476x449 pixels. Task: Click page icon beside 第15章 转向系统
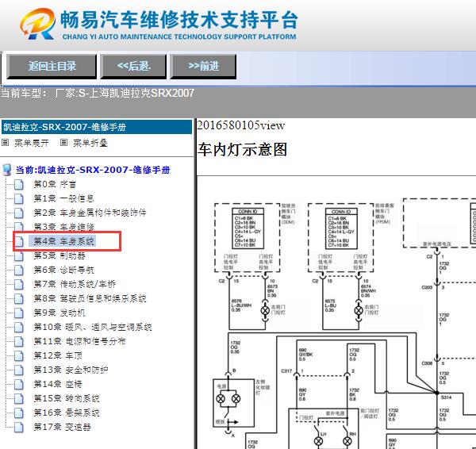pyautogui.click(x=19, y=398)
